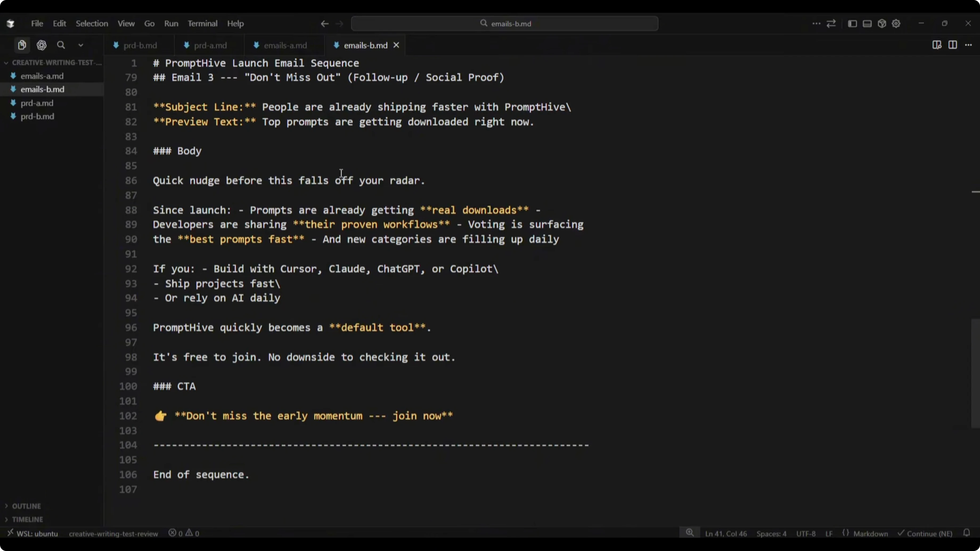The image size is (980, 551).
Task: Expand the TIMELINE section
Action: (27, 519)
